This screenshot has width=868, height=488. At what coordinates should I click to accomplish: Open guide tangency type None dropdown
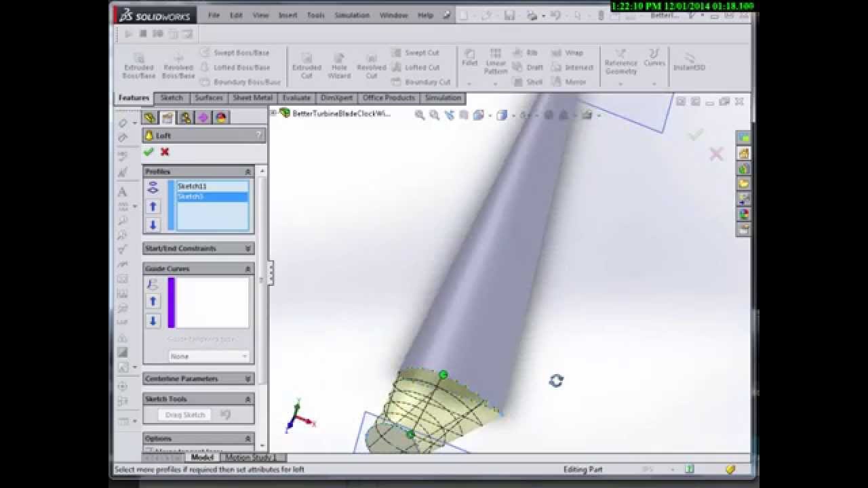coord(209,356)
